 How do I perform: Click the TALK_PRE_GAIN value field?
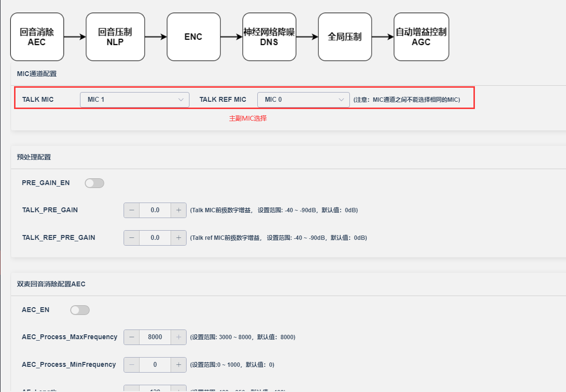tap(155, 210)
